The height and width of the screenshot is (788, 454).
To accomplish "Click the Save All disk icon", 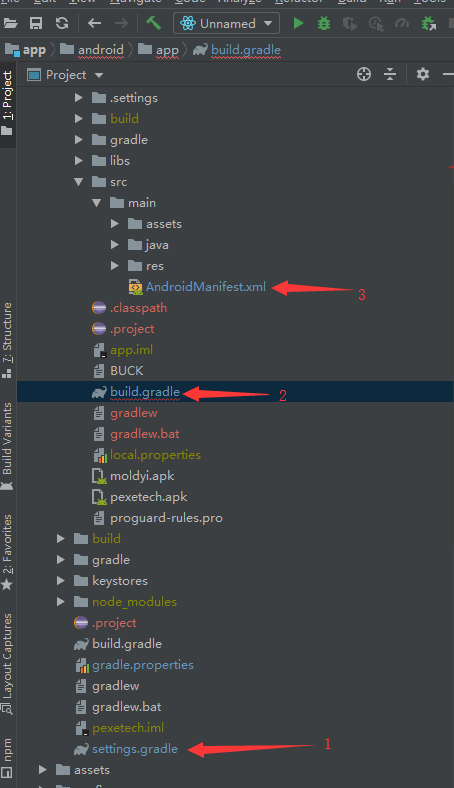I will pos(36,23).
